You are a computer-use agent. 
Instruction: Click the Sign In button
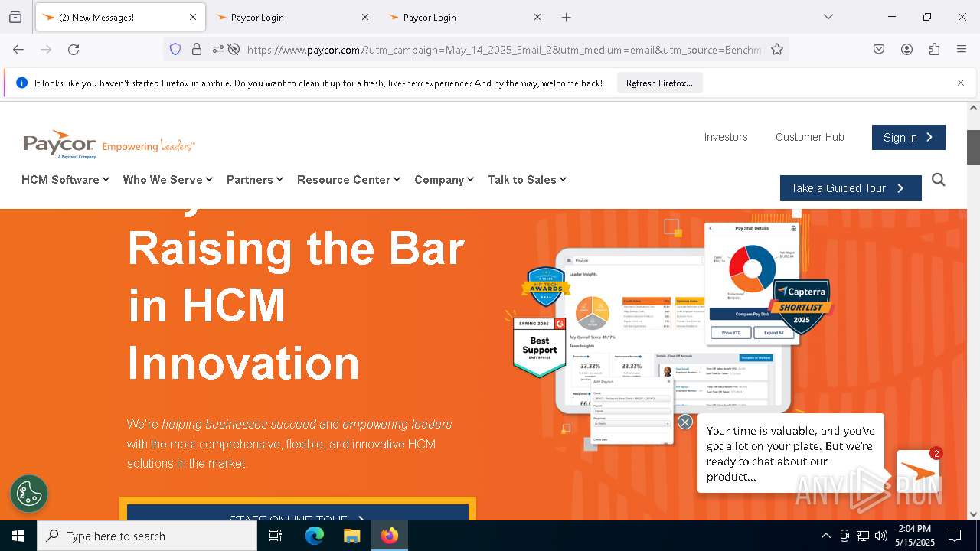pyautogui.click(x=909, y=137)
